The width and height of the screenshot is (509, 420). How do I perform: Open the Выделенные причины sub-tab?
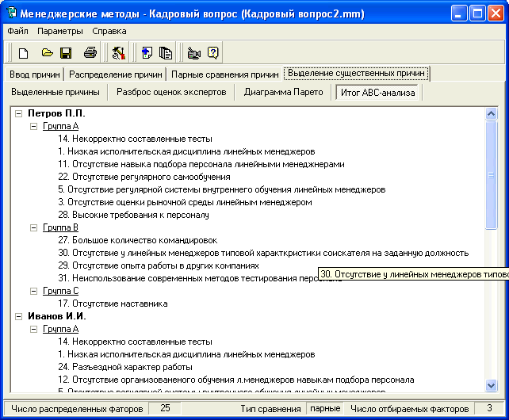(55, 92)
